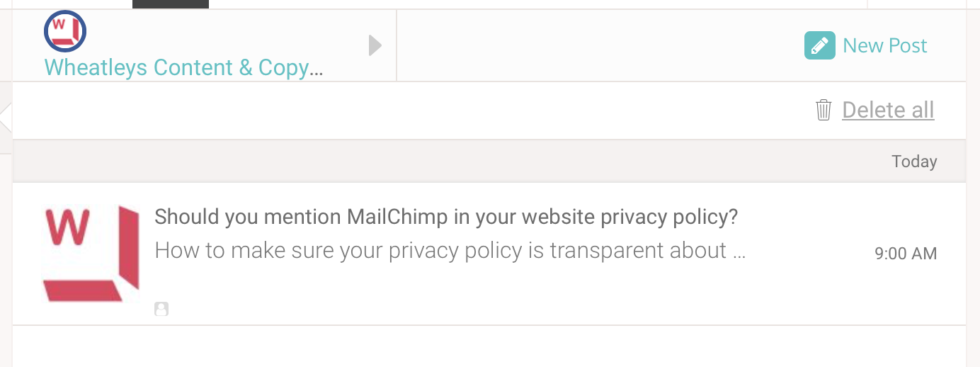Click the Today date header bar
This screenshot has height=367, width=980.
click(489, 162)
